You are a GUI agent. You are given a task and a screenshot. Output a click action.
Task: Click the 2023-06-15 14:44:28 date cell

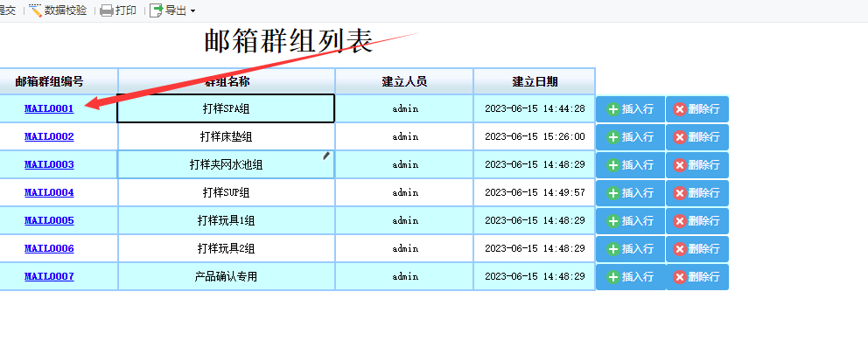point(535,109)
